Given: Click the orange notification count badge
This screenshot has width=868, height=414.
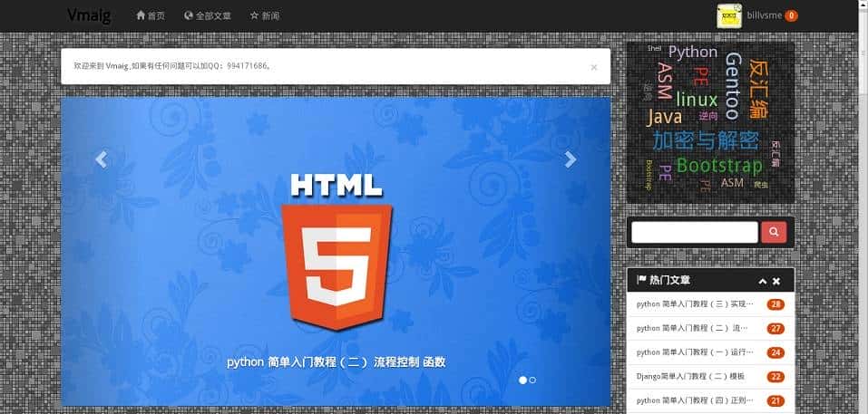Looking at the screenshot, I should [x=791, y=15].
